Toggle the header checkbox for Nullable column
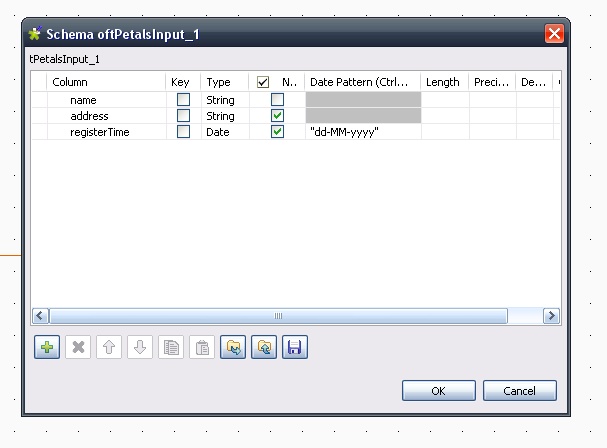The image size is (607, 448). pyautogui.click(x=263, y=82)
